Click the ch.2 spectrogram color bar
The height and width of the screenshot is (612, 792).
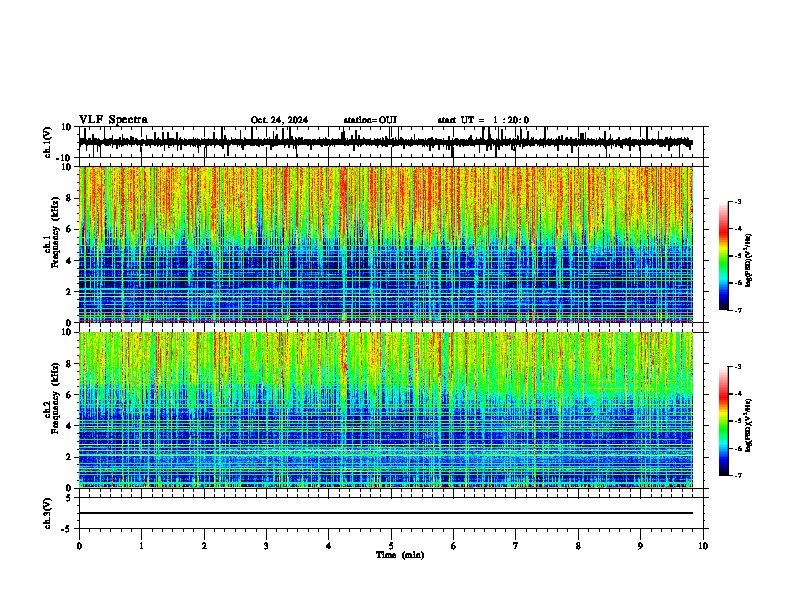pos(724,421)
